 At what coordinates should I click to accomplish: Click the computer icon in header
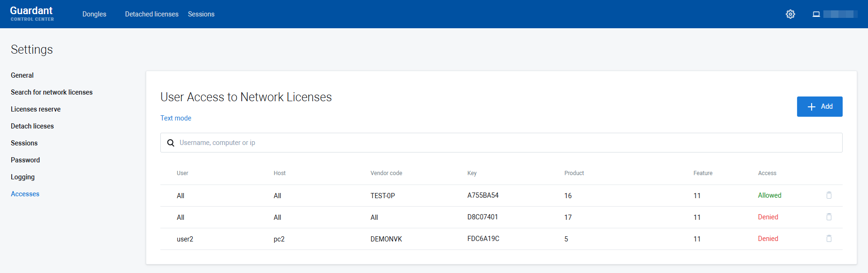[816, 14]
